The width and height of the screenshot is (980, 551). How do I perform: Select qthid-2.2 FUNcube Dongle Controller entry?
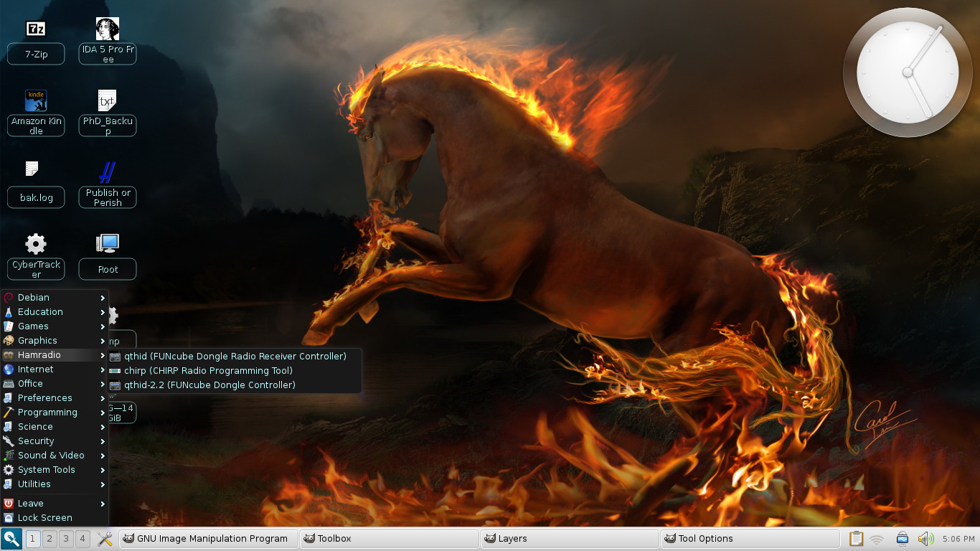click(x=209, y=385)
